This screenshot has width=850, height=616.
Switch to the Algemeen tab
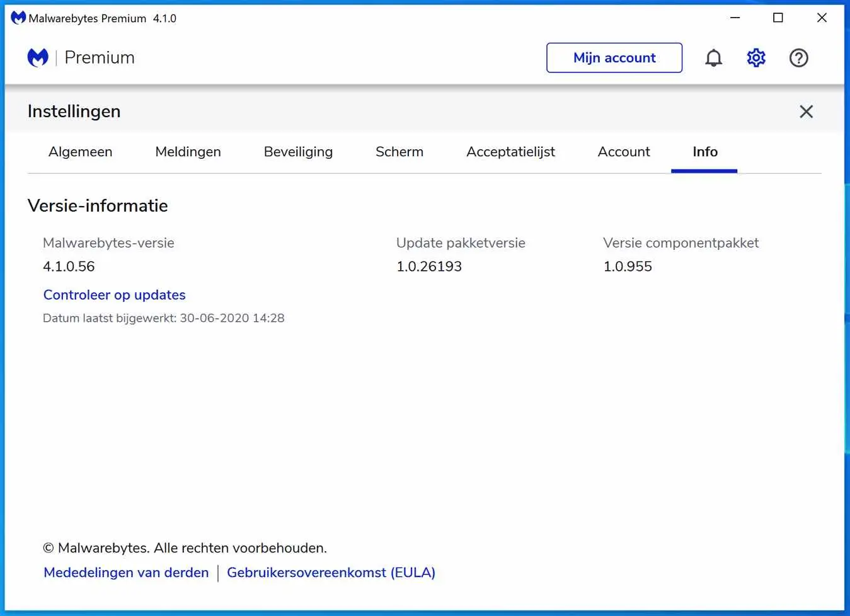tap(80, 152)
